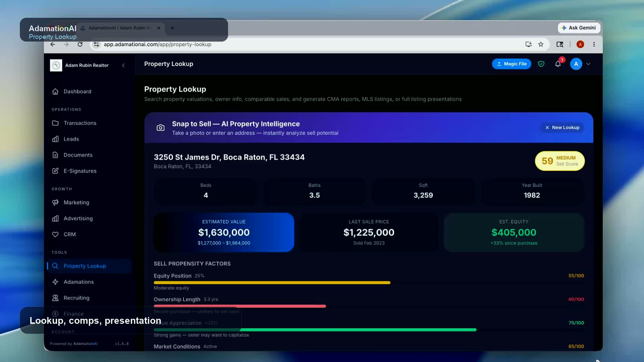Open Adamations in the sidebar
Screen dimensions: 644x362
coord(79,282)
